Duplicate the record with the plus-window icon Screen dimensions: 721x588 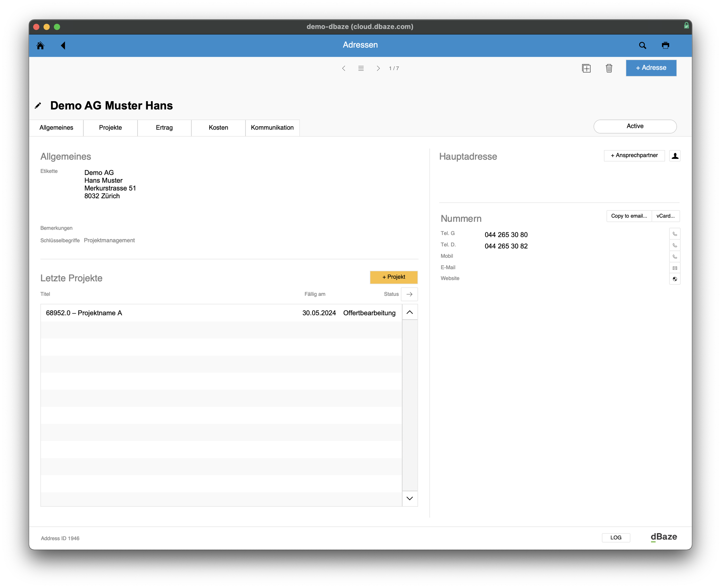pyautogui.click(x=586, y=68)
